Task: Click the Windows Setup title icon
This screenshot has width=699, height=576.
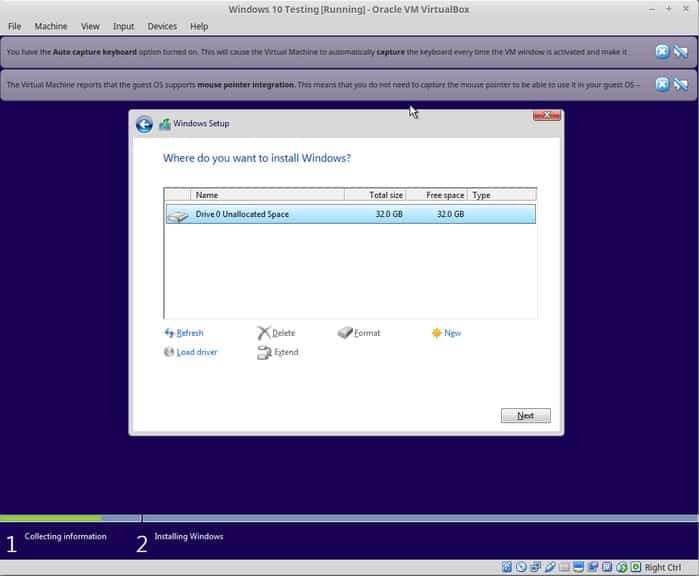Action: click(x=165, y=124)
